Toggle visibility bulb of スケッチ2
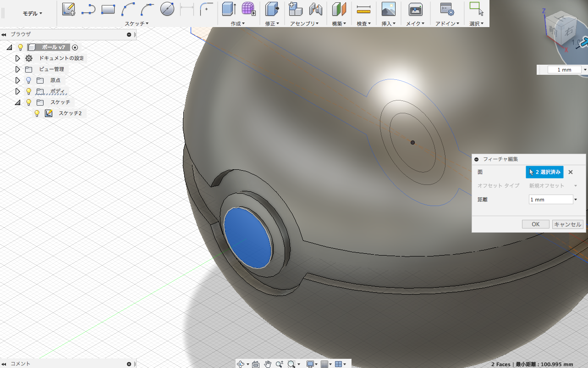588x368 pixels. [x=37, y=113]
